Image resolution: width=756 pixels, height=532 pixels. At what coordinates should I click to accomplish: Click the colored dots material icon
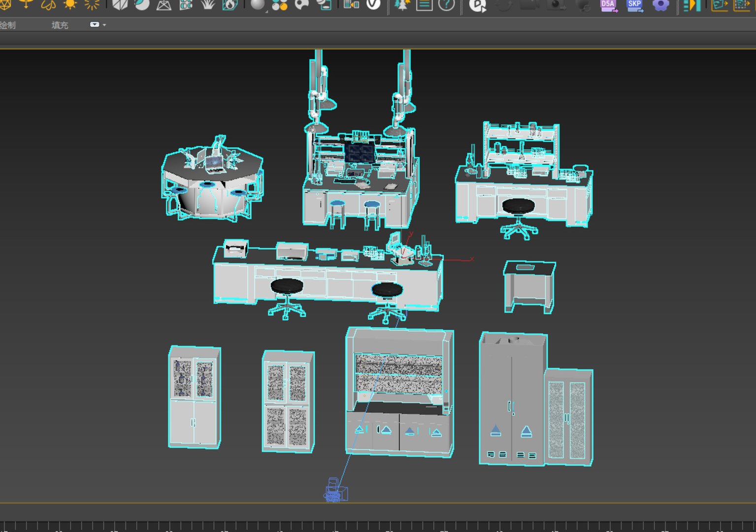pyautogui.click(x=280, y=4)
